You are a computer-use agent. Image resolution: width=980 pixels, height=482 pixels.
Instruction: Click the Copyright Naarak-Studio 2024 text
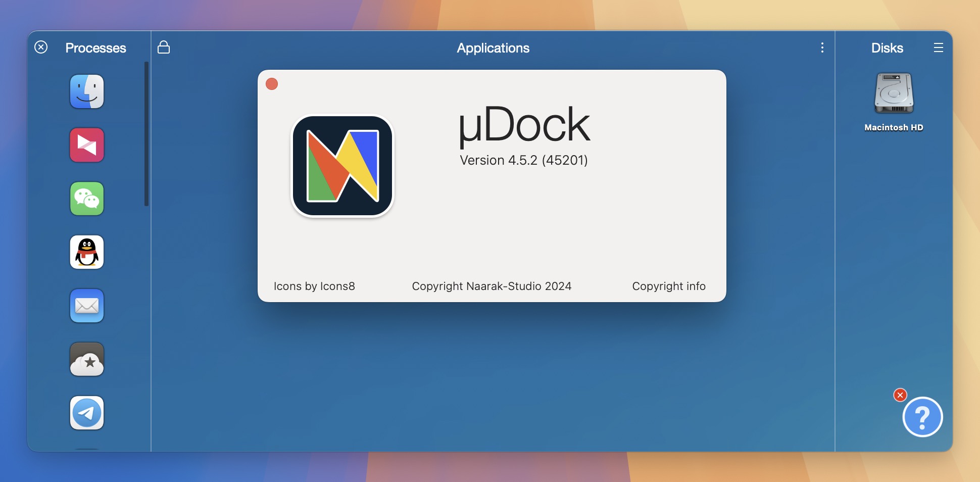click(492, 286)
